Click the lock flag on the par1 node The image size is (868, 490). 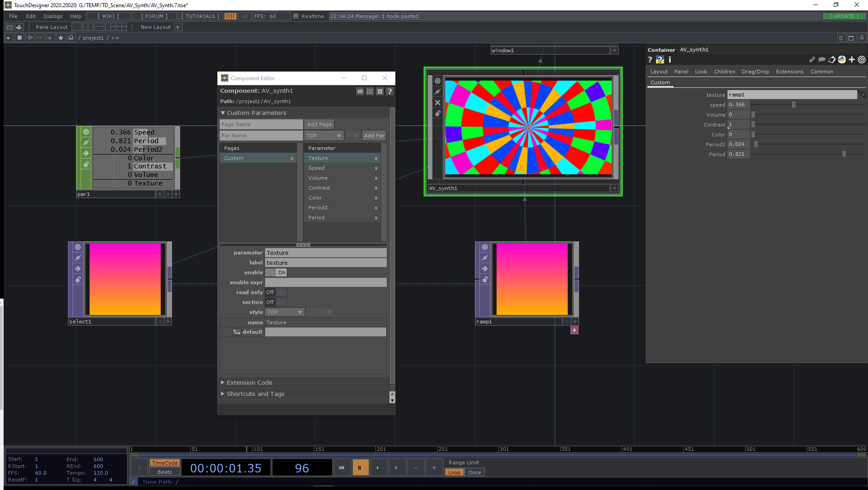[86, 164]
